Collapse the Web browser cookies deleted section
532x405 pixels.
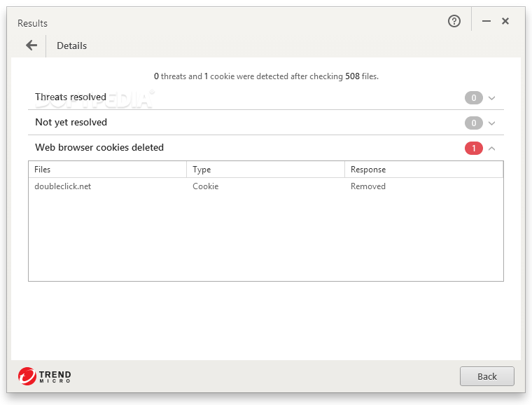tap(491, 149)
